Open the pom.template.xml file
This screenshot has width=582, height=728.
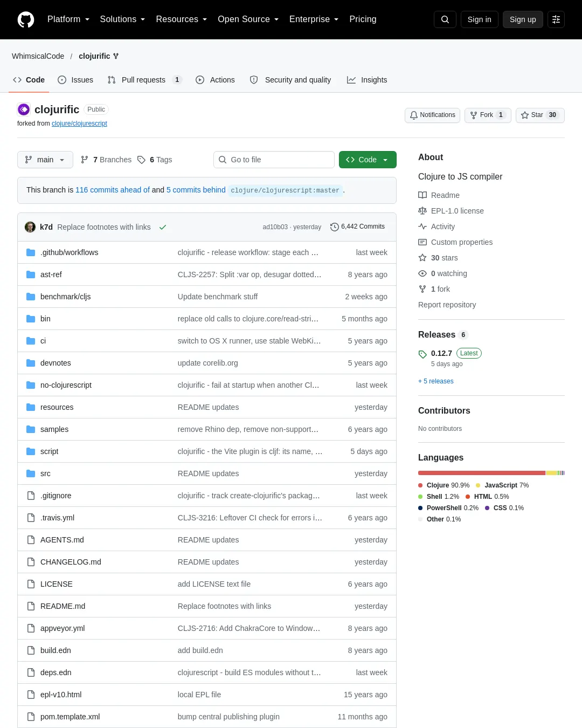pos(70,717)
